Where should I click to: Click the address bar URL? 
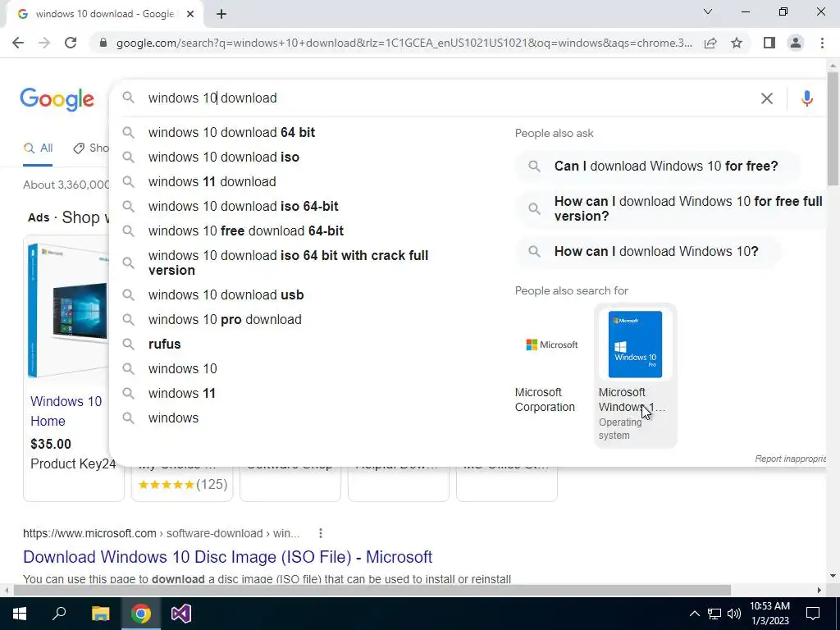(404, 43)
